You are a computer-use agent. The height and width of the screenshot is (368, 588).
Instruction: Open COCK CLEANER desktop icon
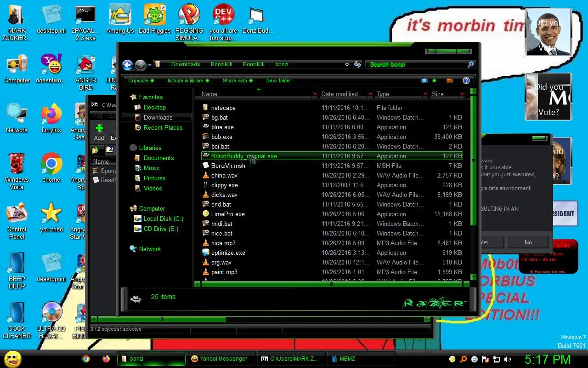17,320
